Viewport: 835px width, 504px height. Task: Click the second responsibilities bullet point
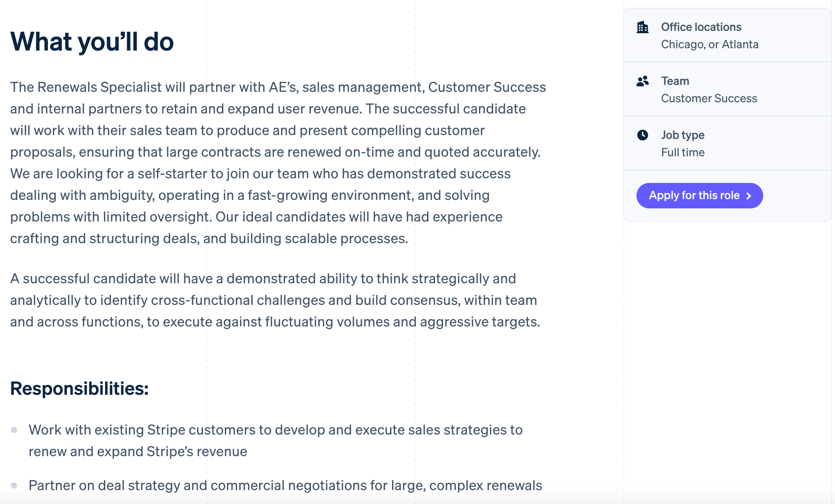pos(14,485)
